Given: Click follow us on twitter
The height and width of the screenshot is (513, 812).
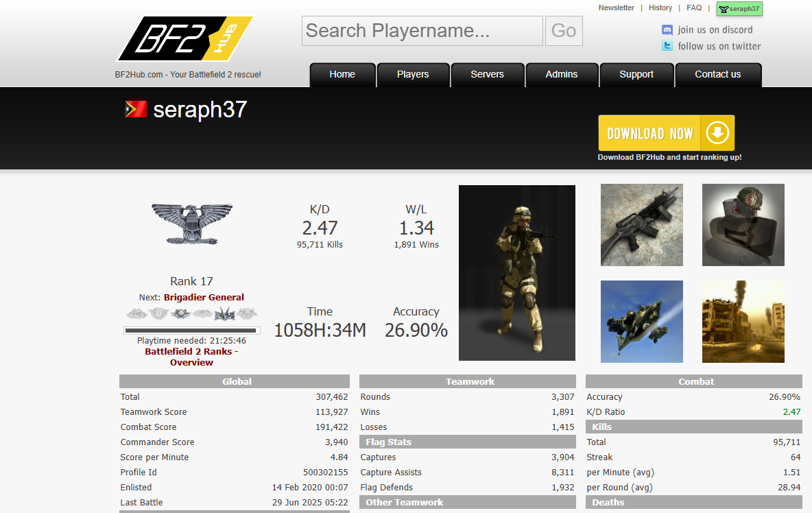Looking at the screenshot, I should pyautogui.click(x=719, y=46).
